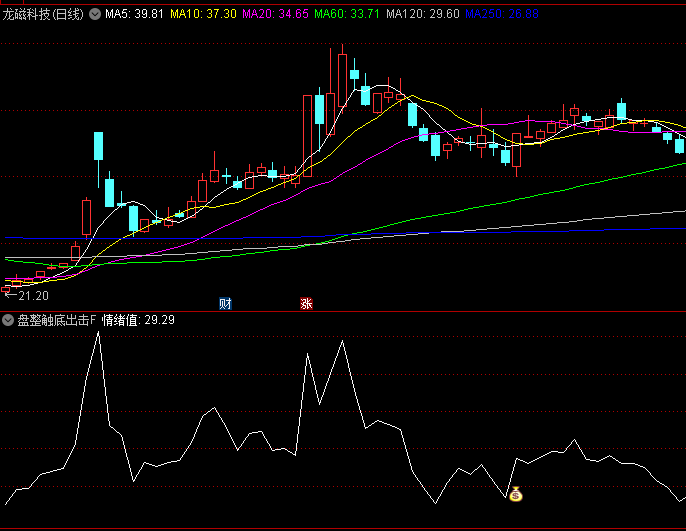The height and width of the screenshot is (531, 686).
Task: Expand the 盘整触底出击F indicator dropdown arrow
Action: (8, 320)
